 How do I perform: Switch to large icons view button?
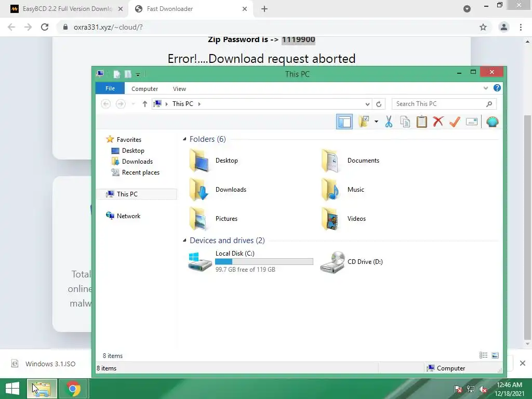coord(495,355)
